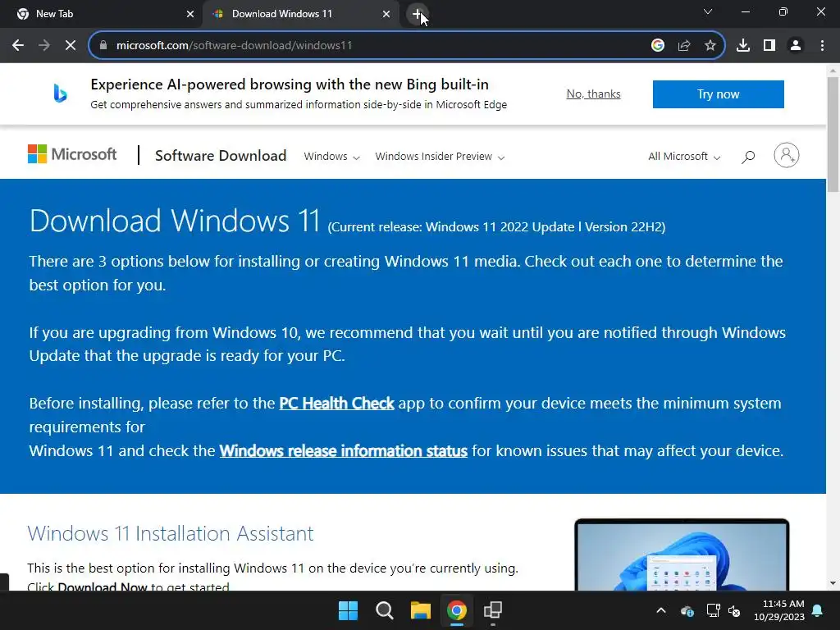Expand Windows Insider Preview dropdown
Image resolution: width=840 pixels, height=630 pixels.
coord(440,157)
